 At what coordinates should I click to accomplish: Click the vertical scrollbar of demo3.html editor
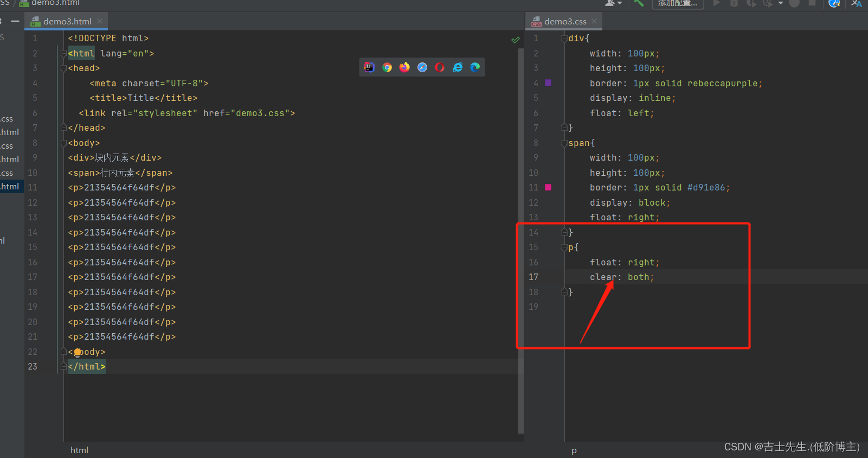point(521,241)
